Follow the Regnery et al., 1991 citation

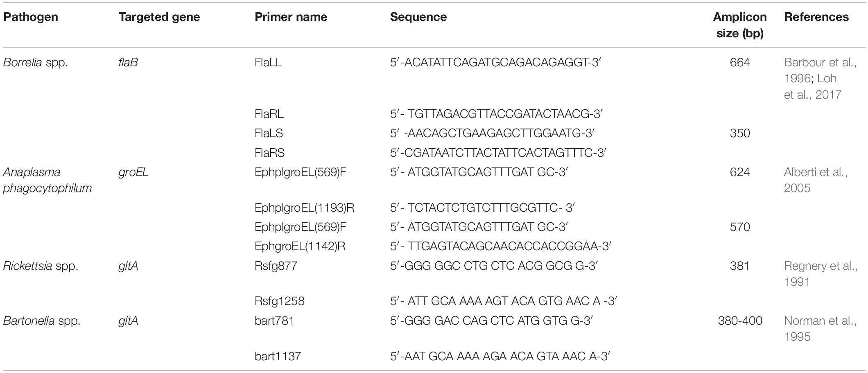coord(821,274)
